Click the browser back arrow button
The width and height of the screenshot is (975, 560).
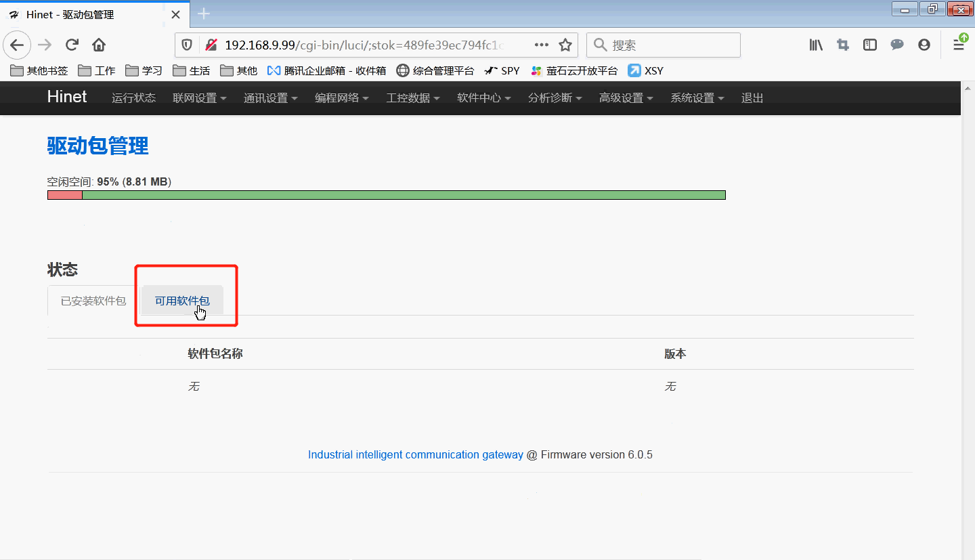pyautogui.click(x=17, y=45)
